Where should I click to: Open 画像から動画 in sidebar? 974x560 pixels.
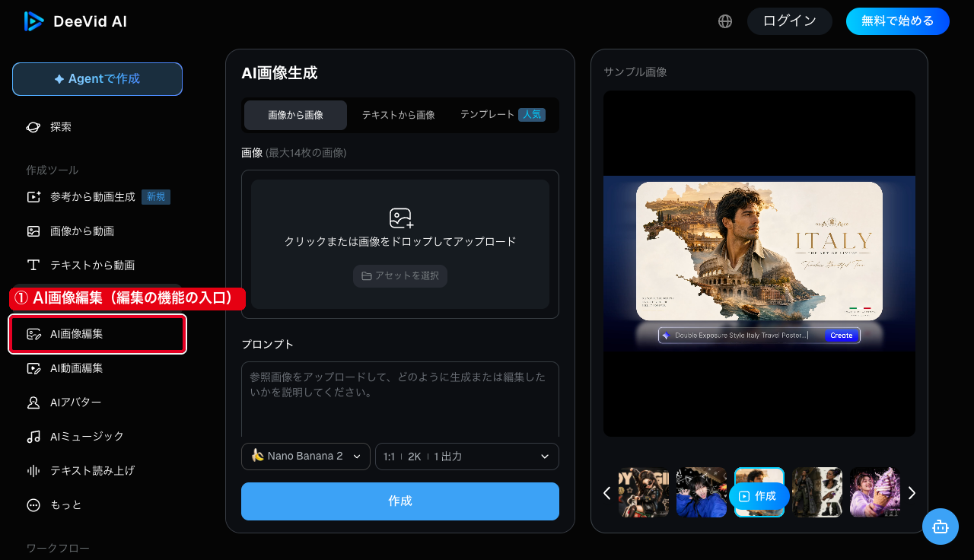point(97,231)
